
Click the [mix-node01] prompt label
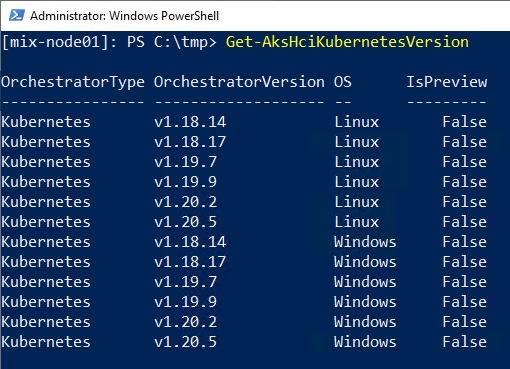point(55,42)
